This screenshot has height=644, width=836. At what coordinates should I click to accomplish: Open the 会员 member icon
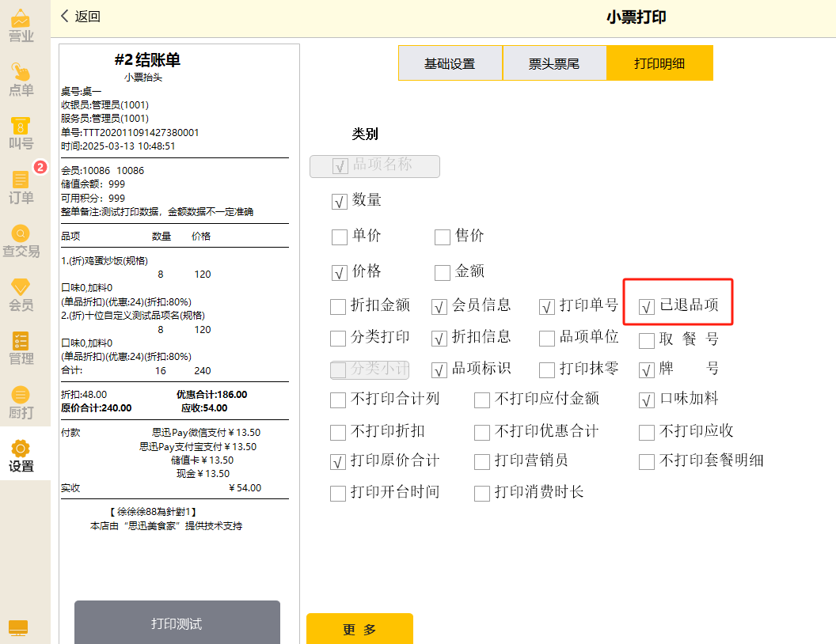(21, 295)
